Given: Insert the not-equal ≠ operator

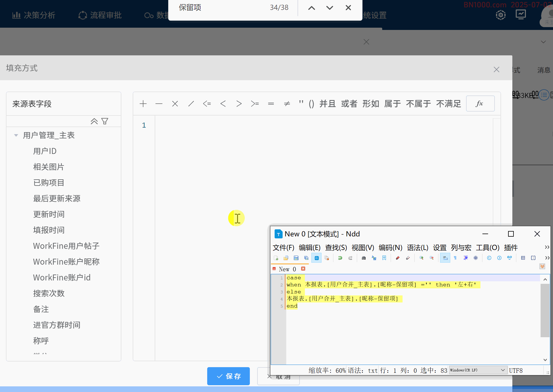Looking at the screenshot, I should tap(287, 104).
